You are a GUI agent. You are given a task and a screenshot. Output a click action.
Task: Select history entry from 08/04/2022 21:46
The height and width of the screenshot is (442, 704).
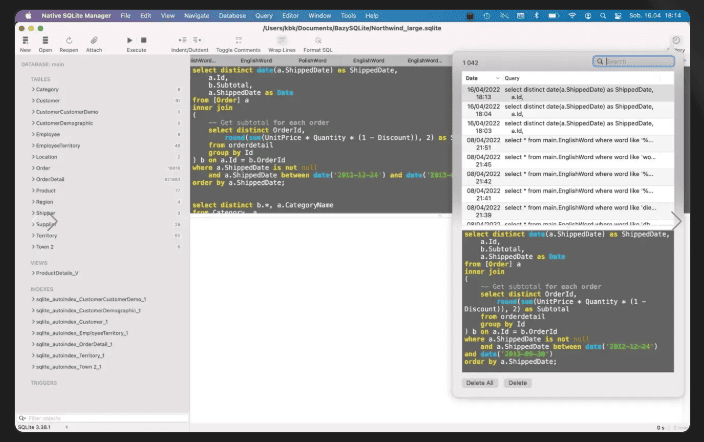point(568,161)
